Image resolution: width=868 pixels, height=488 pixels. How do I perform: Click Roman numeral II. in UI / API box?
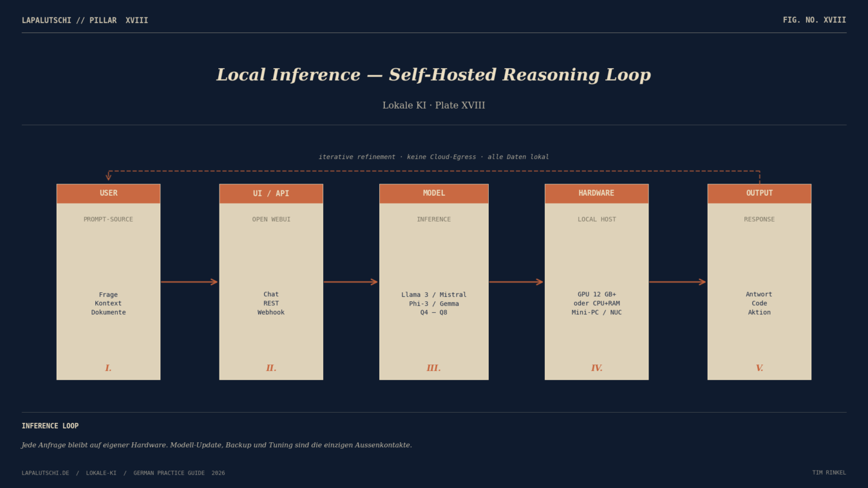pyautogui.click(x=271, y=368)
